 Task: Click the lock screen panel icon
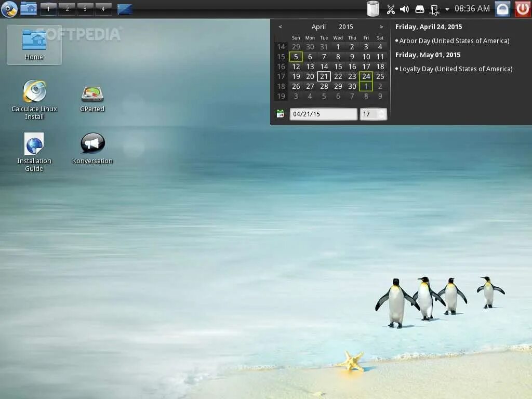(x=502, y=9)
